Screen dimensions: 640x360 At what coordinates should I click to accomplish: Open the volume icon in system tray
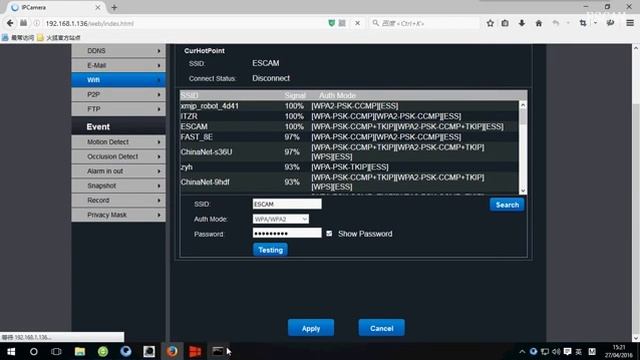(x=556, y=351)
